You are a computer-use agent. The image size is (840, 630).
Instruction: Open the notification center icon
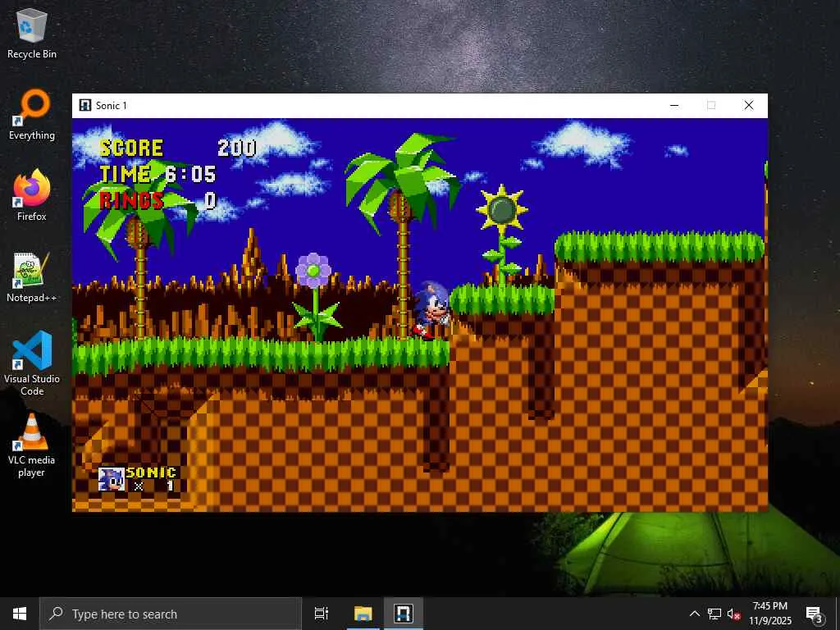pyautogui.click(x=813, y=614)
